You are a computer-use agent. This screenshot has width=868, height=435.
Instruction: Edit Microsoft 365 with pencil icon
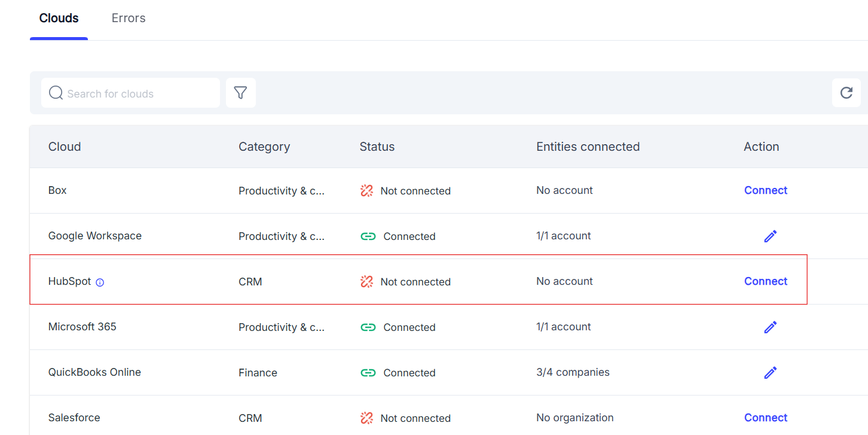pyautogui.click(x=771, y=327)
